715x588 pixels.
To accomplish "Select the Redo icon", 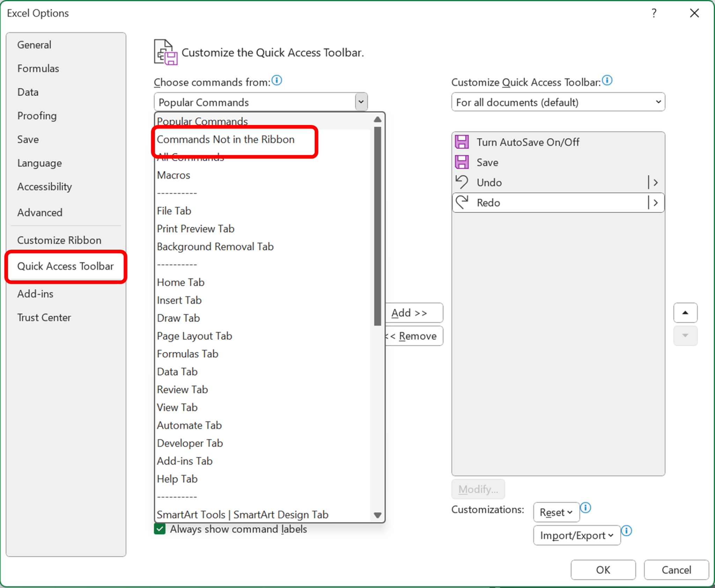I will (462, 203).
